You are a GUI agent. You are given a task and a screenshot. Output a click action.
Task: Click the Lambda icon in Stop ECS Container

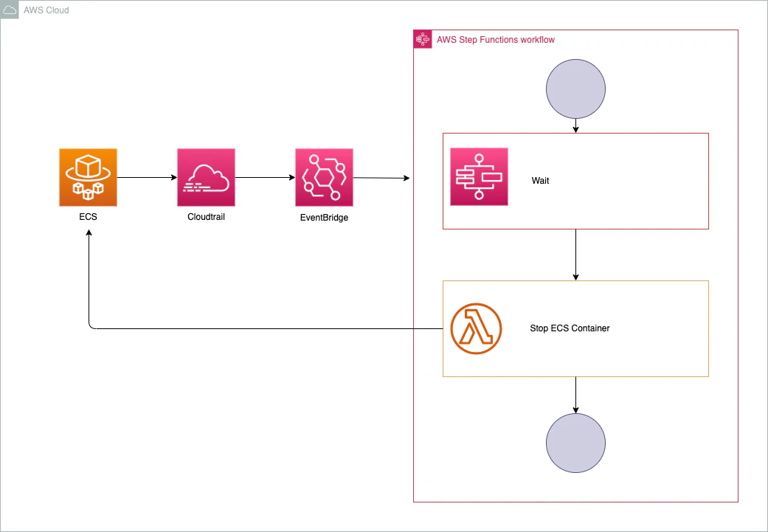coord(476,328)
